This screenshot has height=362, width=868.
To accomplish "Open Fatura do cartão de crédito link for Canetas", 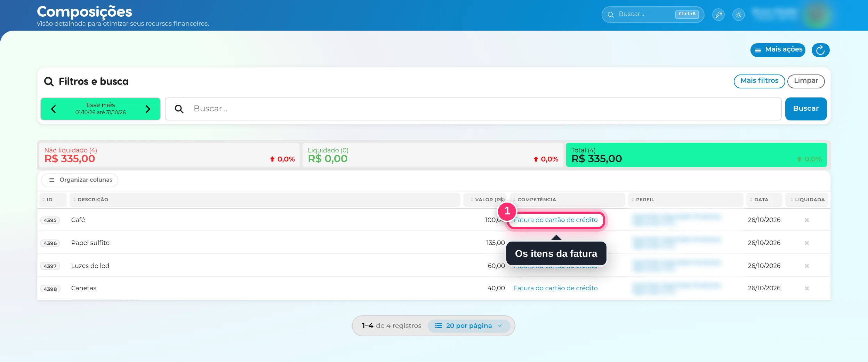I will pos(556,288).
